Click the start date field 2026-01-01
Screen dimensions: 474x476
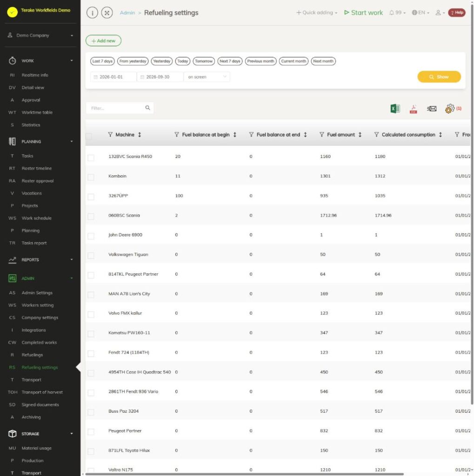tap(113, 77)
